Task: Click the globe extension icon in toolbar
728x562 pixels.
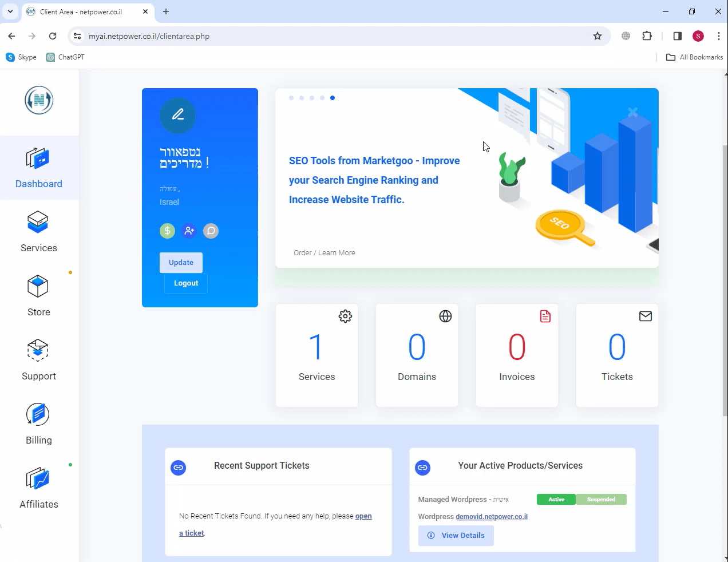Action: click(626, 36)
